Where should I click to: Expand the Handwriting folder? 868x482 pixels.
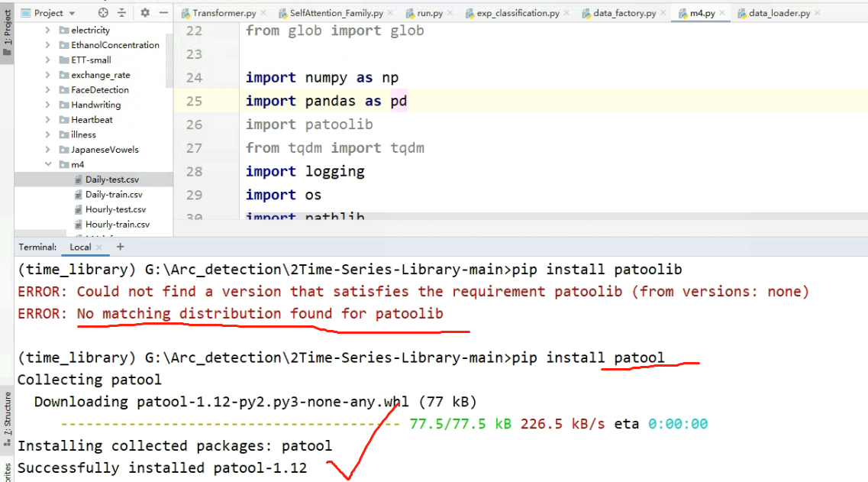pos(47,105)
